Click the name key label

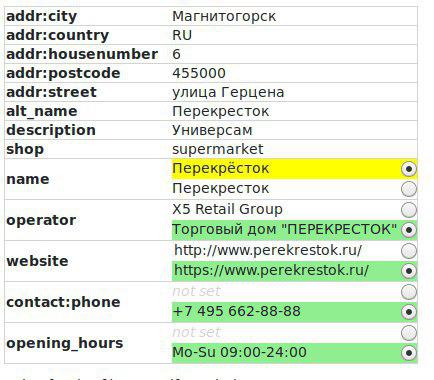coord(28,179)
